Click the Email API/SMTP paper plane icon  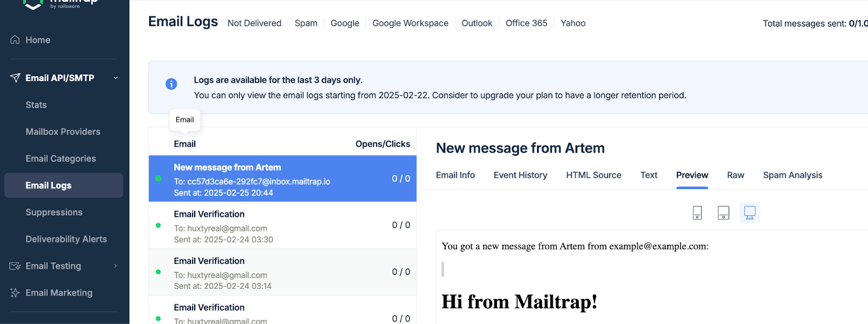pos(15,78)
